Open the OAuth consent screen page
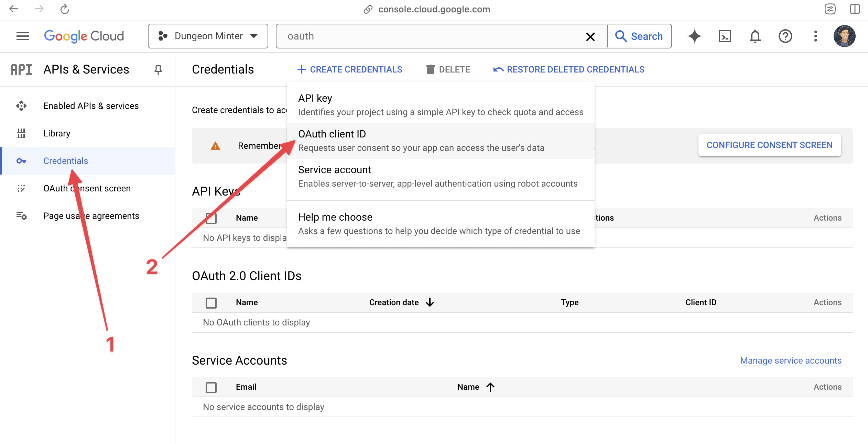Image resolution: width=868 pixels, height=444 pixels. [87, 188]
